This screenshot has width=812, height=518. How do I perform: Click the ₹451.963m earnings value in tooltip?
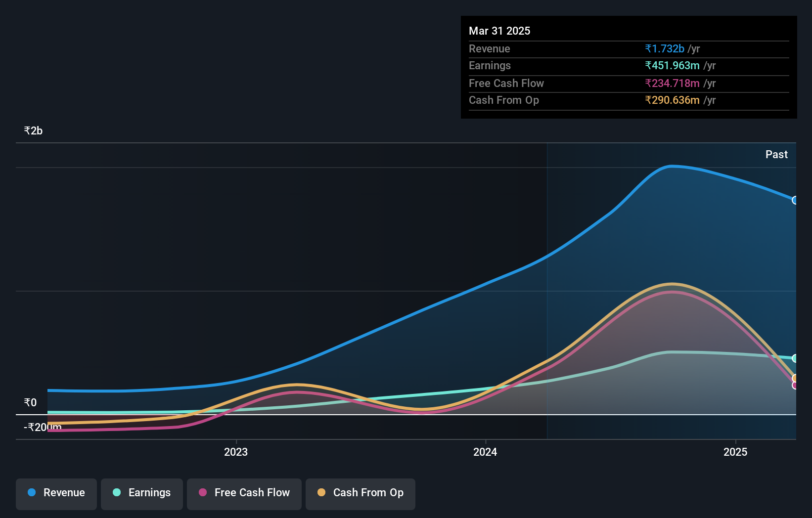pos(672,66)
